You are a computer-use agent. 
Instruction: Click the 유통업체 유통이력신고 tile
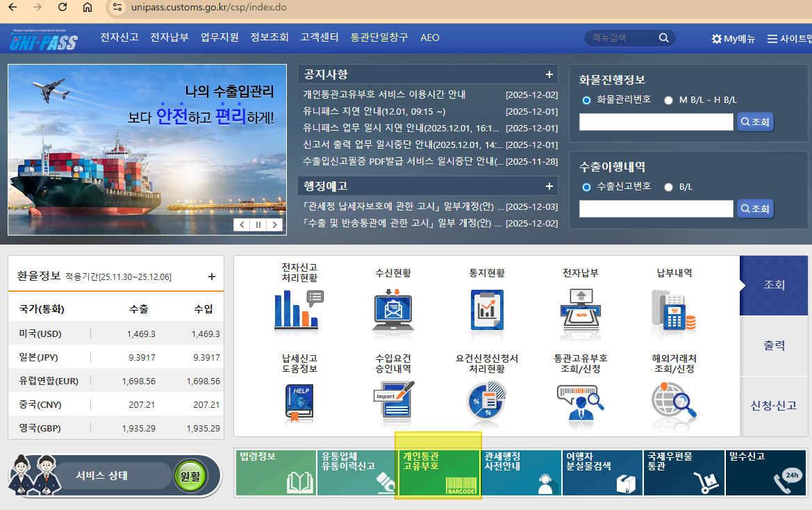[x=357, y=472]
